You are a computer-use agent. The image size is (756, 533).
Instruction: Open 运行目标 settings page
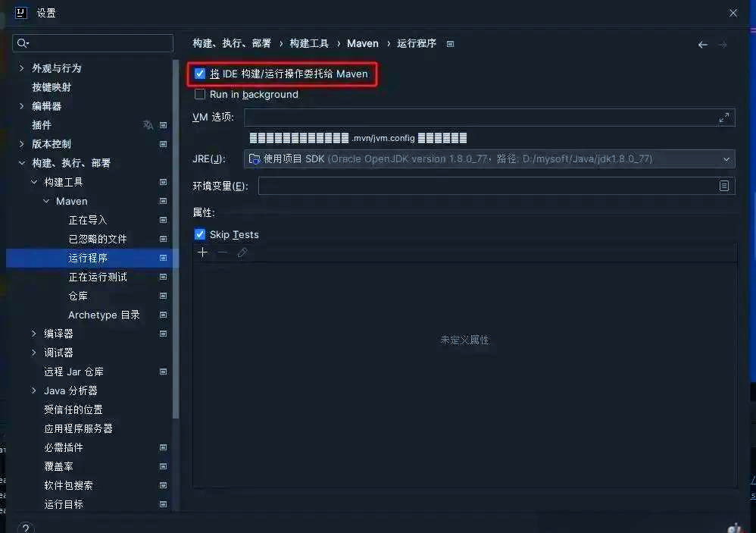click(64, 504)
